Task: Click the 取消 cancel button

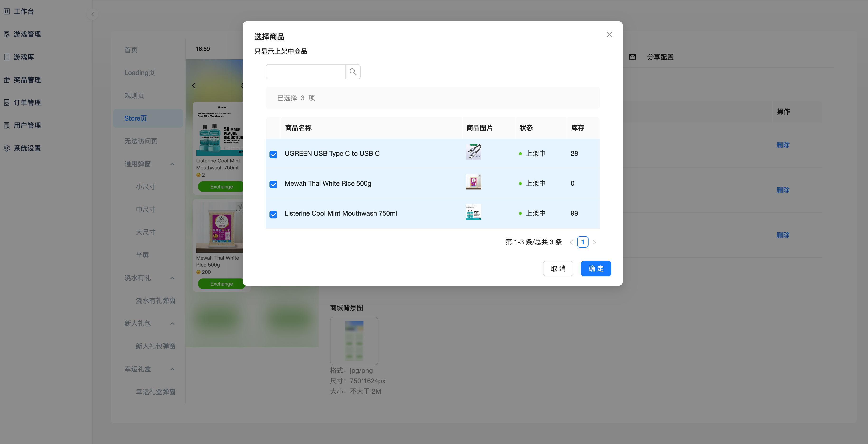Action: (x=558, y=269)
